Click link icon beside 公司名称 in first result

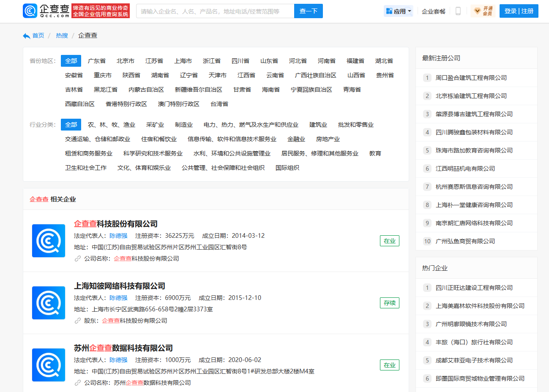click(x=78, y=259)
